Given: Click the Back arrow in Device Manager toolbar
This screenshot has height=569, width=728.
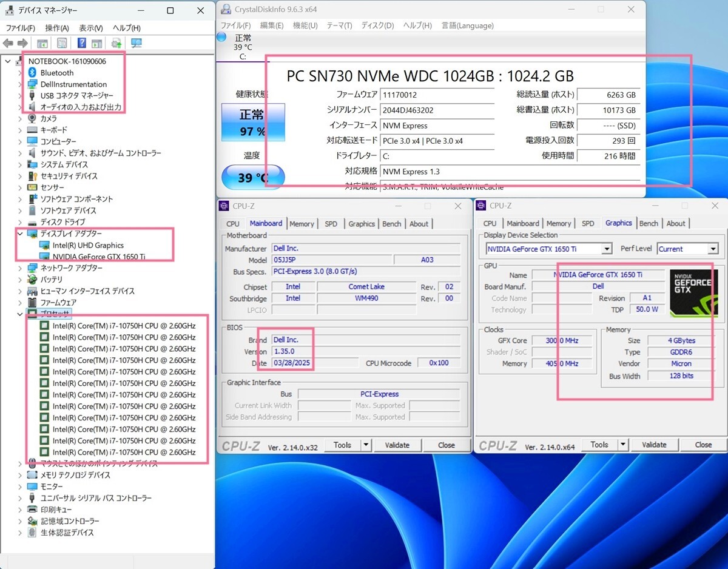Looking at the screenshot, I should point(8,43).
